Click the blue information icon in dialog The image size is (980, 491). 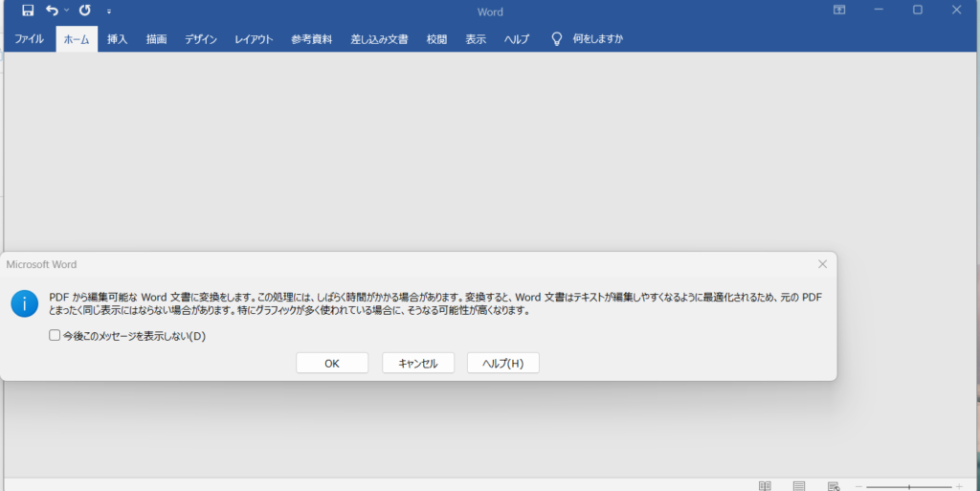24,303
